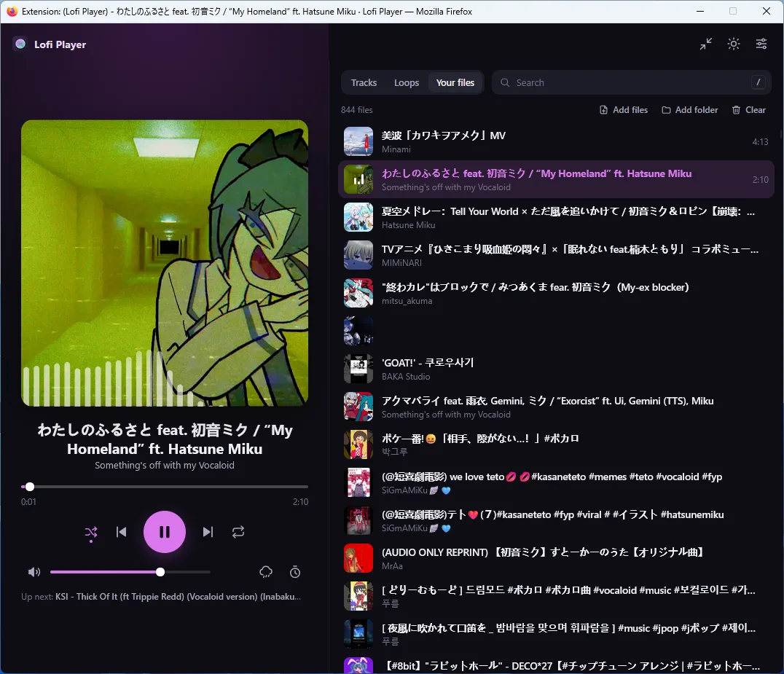Play the MIMiNARI TVアニメ track

click(x=556, y=255)
